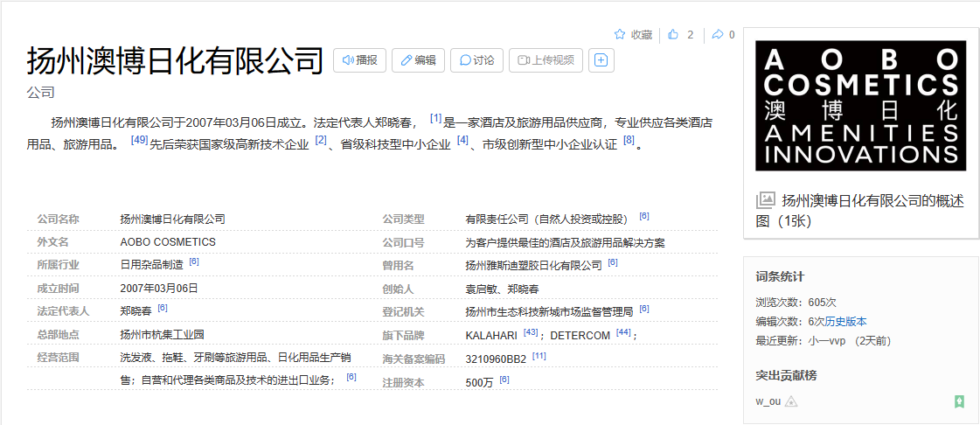
Task: Click the contributor w_ou name
Action: 768,401
